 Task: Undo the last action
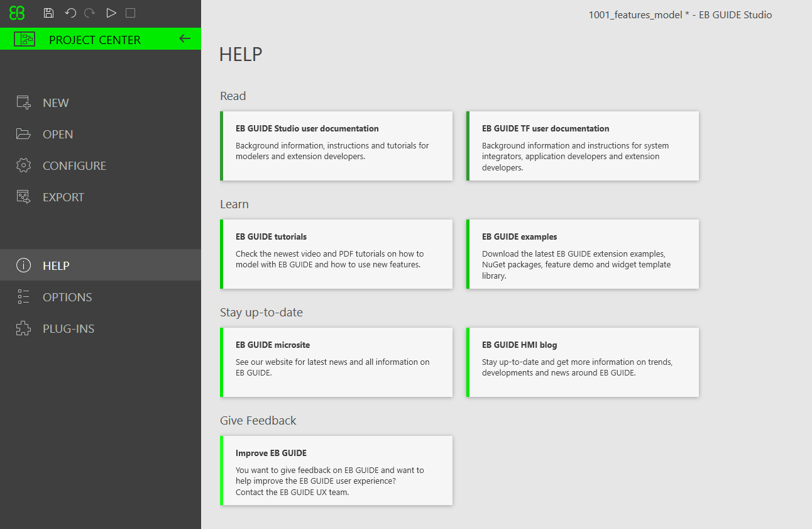70,13
